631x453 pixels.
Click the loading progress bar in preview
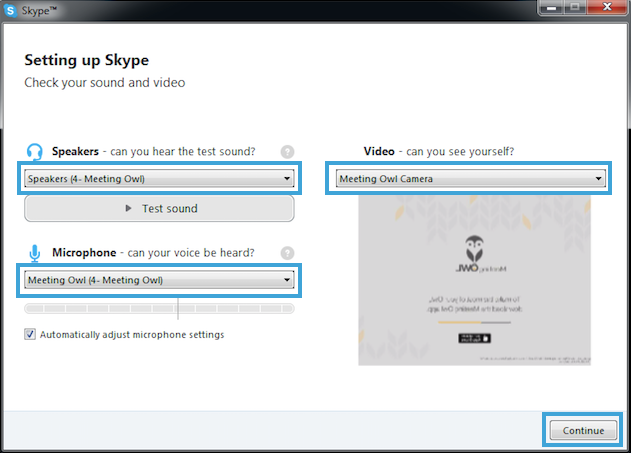click(x=474, y=322)
